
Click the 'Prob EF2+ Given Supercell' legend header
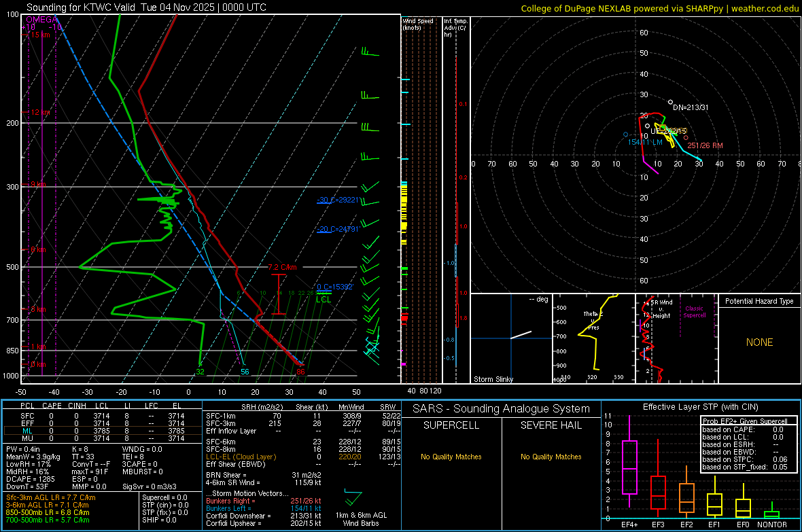745,421
